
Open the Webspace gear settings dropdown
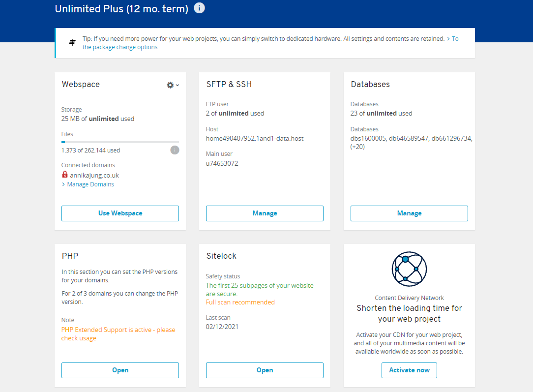173,85
